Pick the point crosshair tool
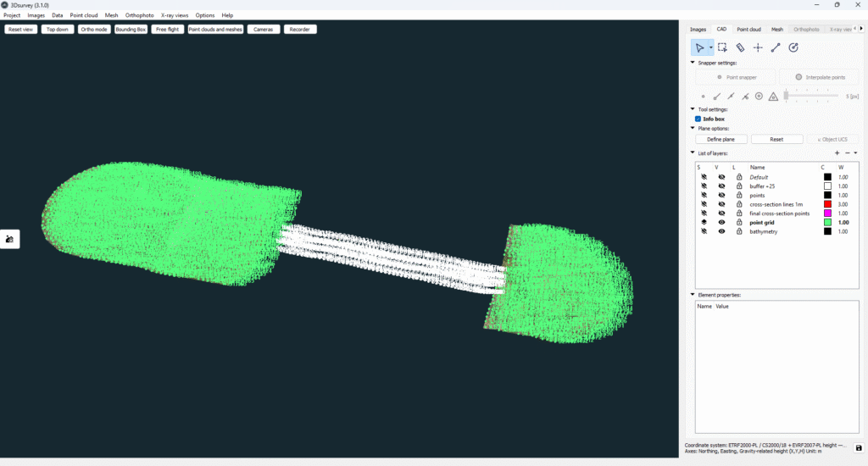This screenshot has width=868, height=466. click(x=758, y=47)
